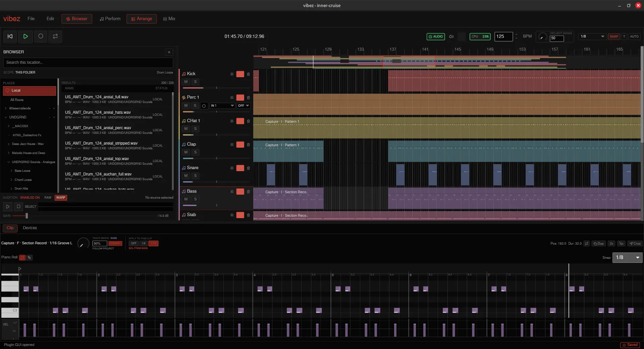Open the piano roll Snap 1/8 dropdown
The image size is (644, 349).
coord(627,257)
